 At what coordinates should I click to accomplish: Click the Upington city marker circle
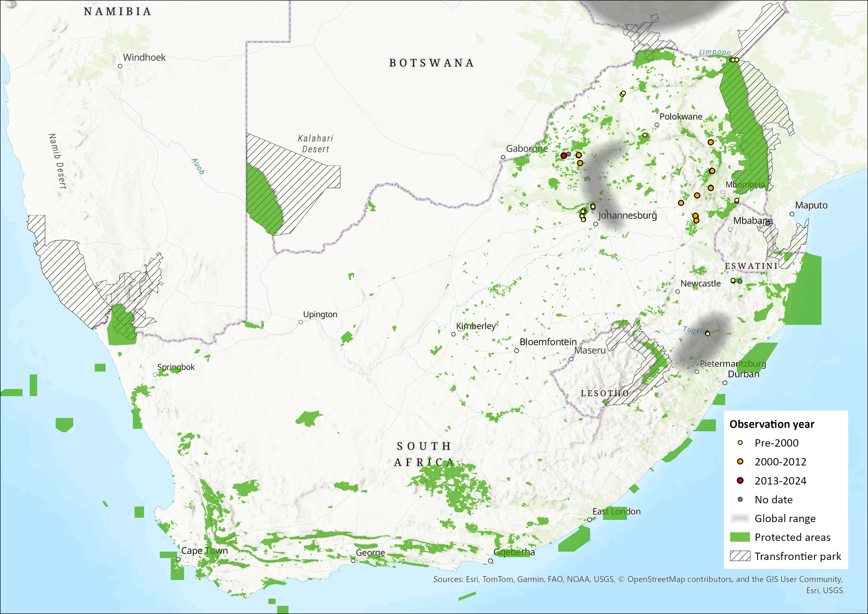pyautogui.click(x=301, y=322)
